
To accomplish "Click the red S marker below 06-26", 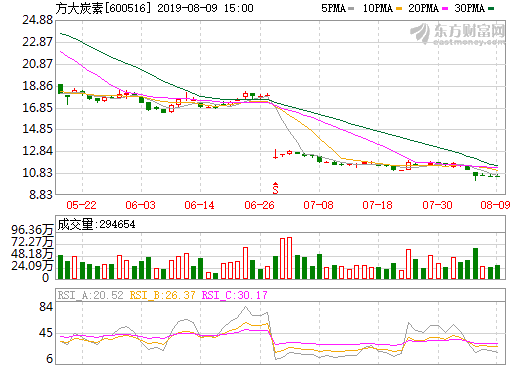I will tap(275, 188).
